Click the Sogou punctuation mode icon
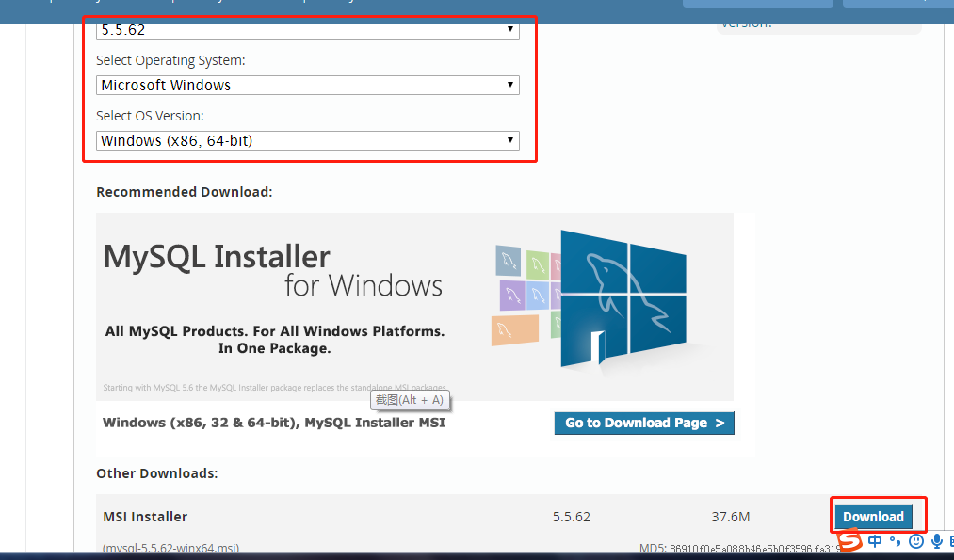The image size is (954, 560). [895, 541]
